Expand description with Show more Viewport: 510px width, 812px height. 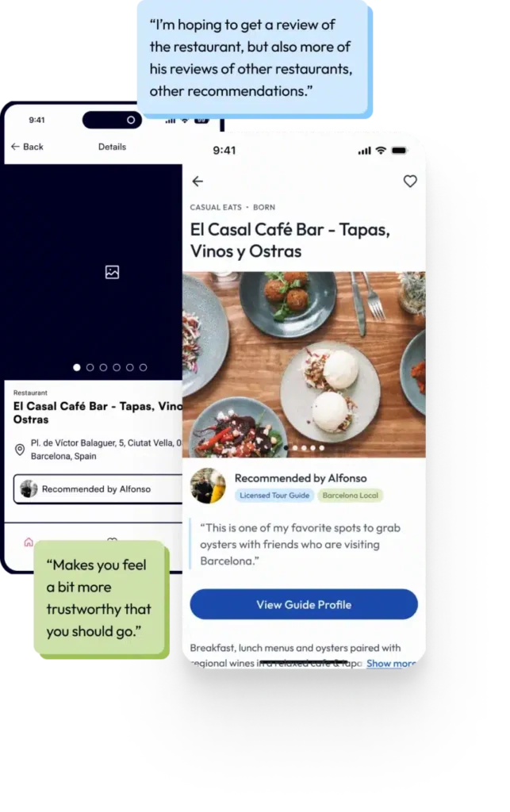coord(391,664)
